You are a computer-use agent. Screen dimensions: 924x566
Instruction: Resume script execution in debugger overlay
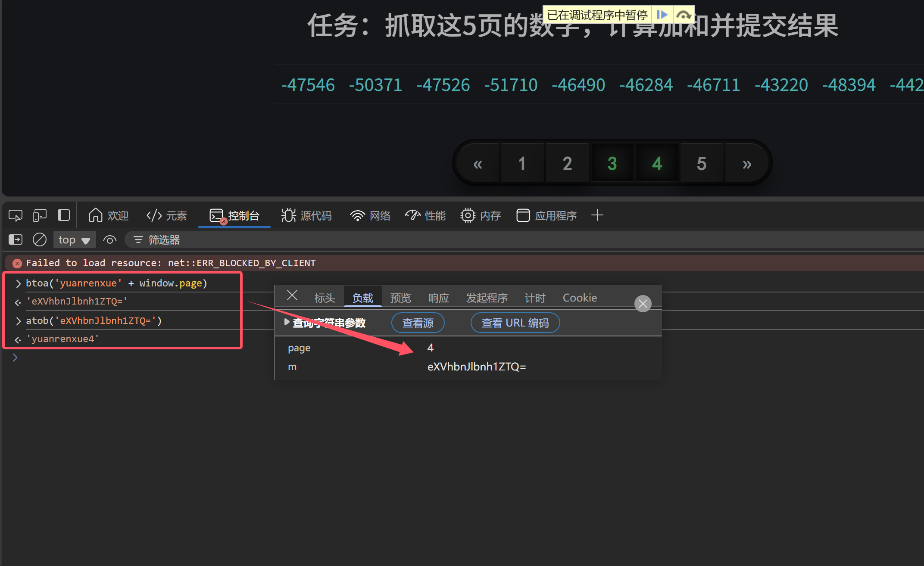point(662,15)
